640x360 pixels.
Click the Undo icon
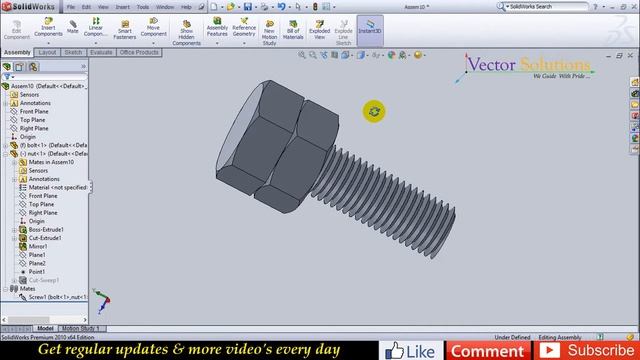(281, 7)
